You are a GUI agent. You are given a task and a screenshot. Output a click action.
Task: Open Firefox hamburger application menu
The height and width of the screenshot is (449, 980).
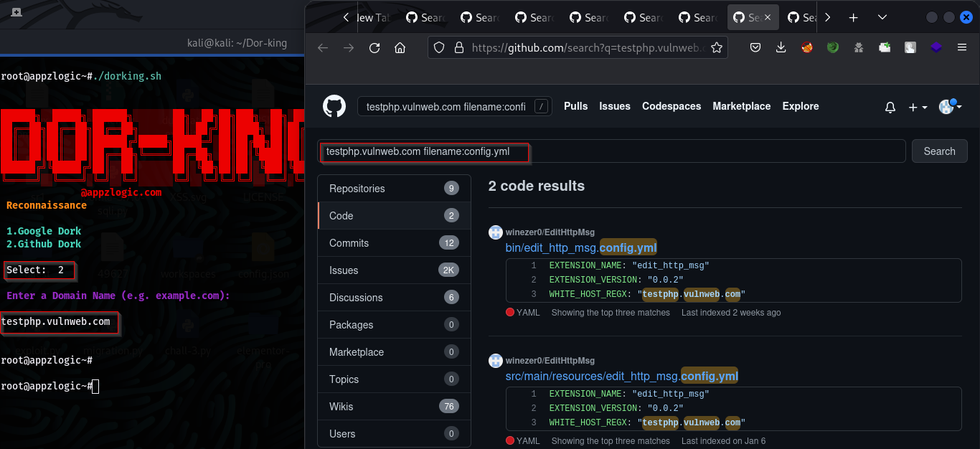click(962, 48)
